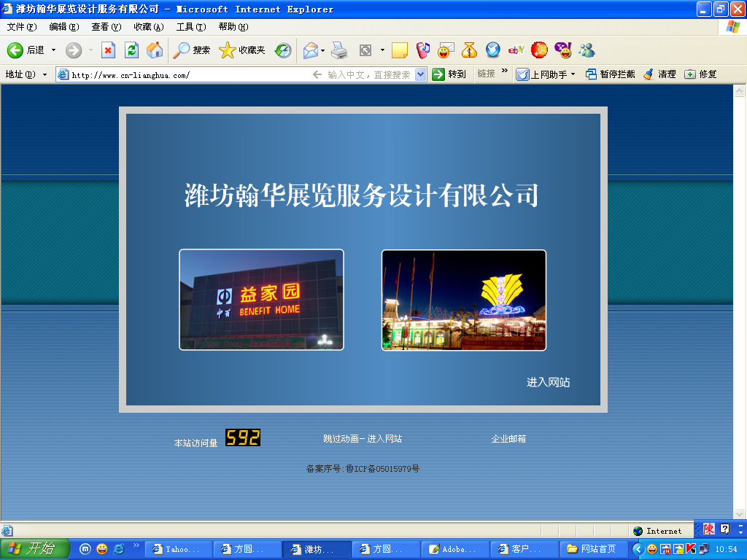This screenshot has height=560, width=747.
Task: Click the 益家园 Benefit Home building thumbnail
Action: coord(261,300)
